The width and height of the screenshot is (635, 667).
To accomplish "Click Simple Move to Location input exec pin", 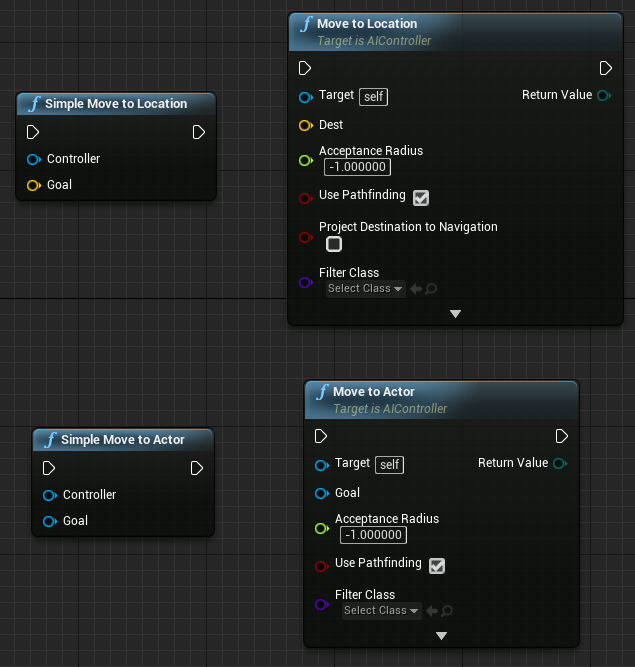I will tap(33, 132).
